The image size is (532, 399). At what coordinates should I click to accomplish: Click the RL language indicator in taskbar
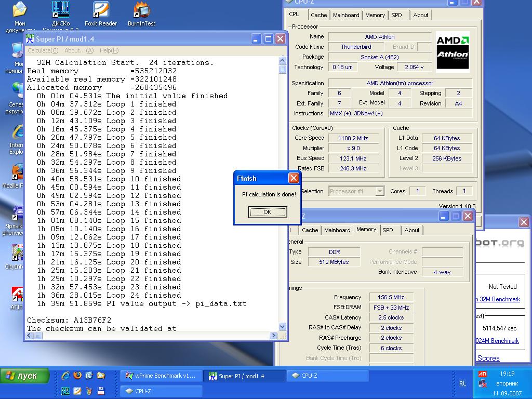(x=462, y=383)
